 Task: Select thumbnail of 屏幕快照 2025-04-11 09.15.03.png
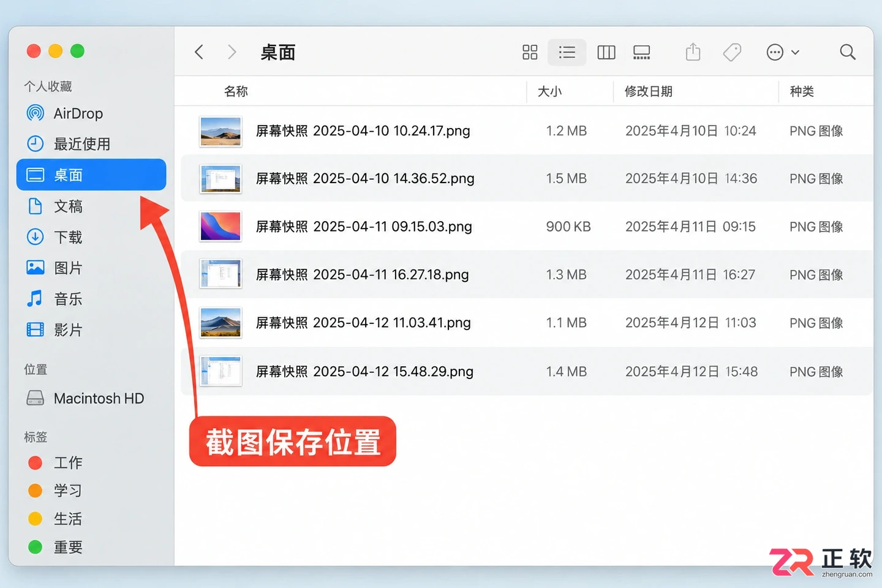(221, 227)
